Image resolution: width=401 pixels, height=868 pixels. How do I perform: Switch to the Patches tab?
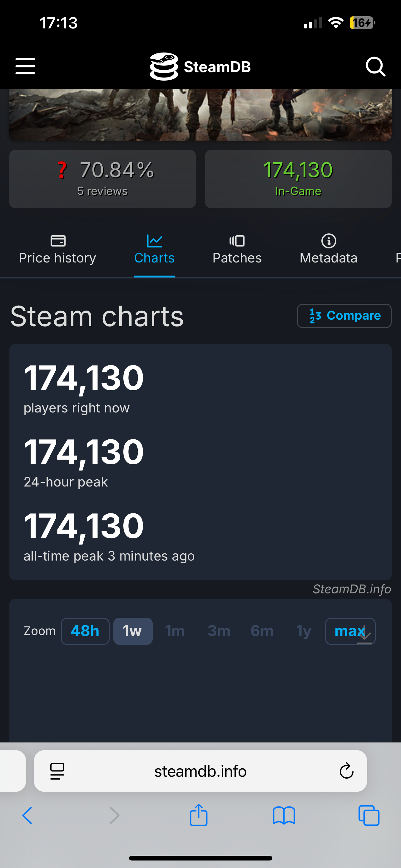tap(237, 250)
